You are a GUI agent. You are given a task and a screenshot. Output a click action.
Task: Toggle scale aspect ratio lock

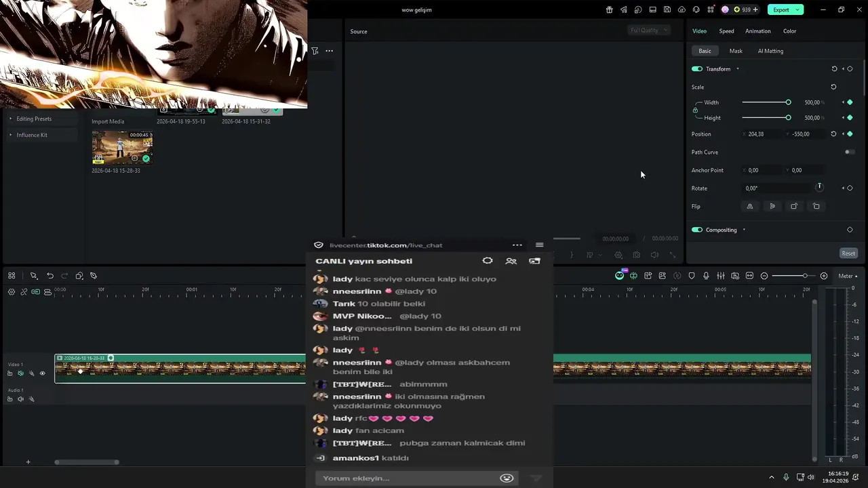click(695, 110)
